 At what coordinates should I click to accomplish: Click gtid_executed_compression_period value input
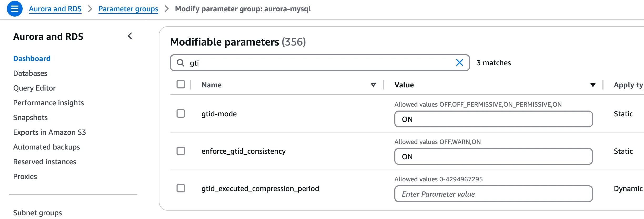click(493, 194)
